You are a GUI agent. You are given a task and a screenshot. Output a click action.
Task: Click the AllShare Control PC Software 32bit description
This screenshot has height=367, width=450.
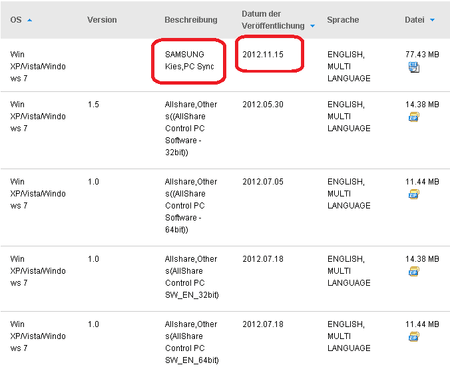(x=191, y=128)
